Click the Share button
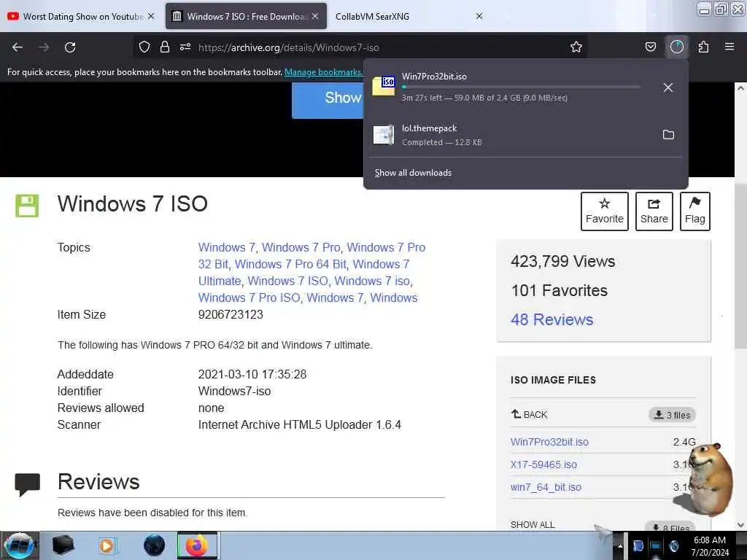Image resolution: width=747 pixels, height=560 pixels. [x=654, y=211]
